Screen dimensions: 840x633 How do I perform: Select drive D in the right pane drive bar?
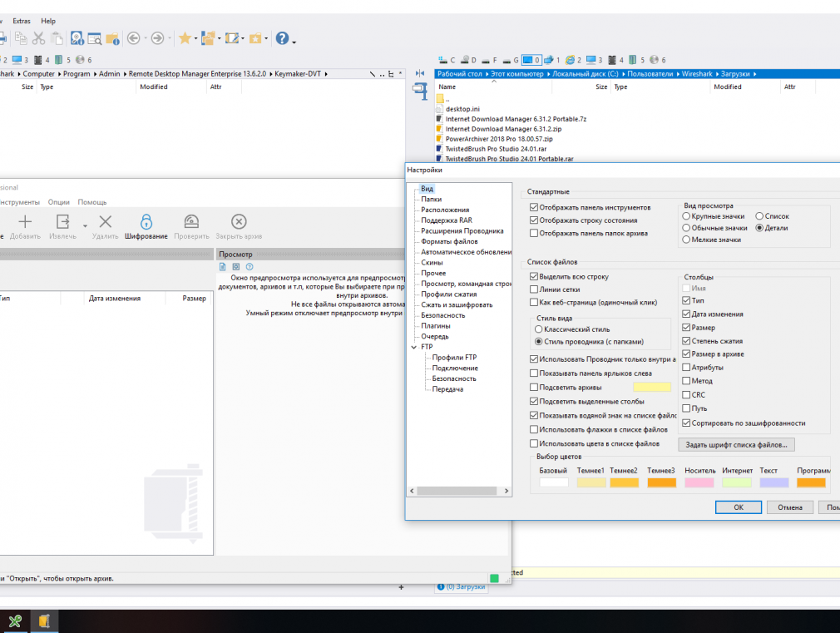[x=469, y=60]
